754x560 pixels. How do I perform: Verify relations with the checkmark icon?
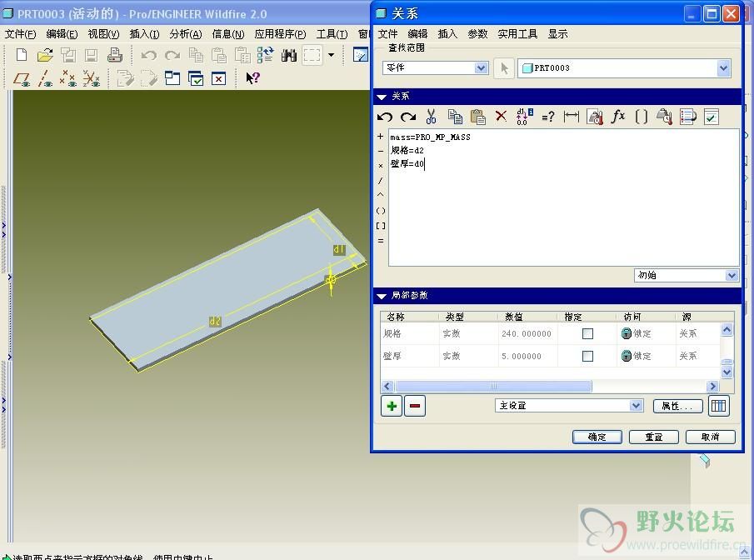[x=712, y=117]
